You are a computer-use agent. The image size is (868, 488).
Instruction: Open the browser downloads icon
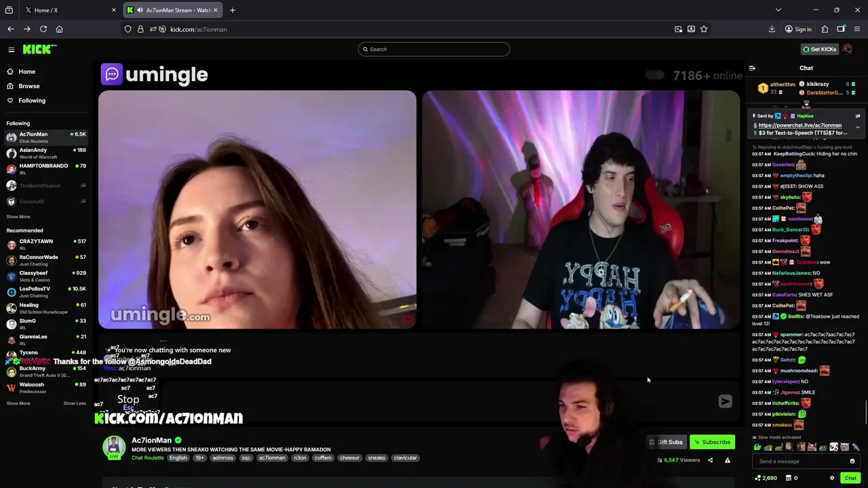pos(772,29)
